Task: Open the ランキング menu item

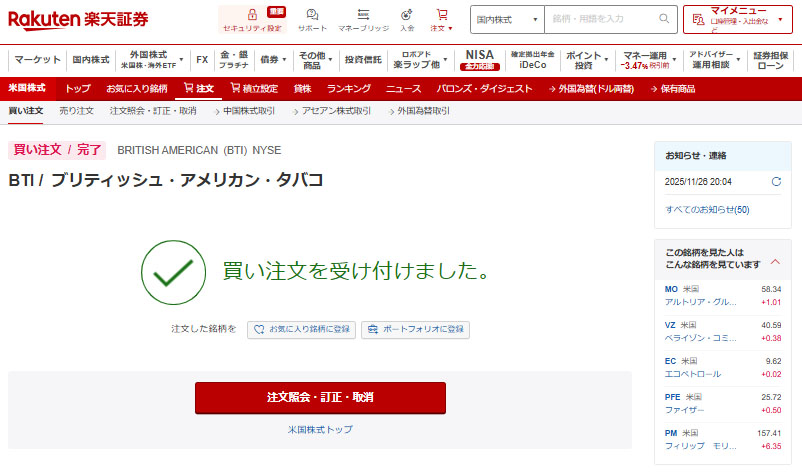Action: [348, 88]
